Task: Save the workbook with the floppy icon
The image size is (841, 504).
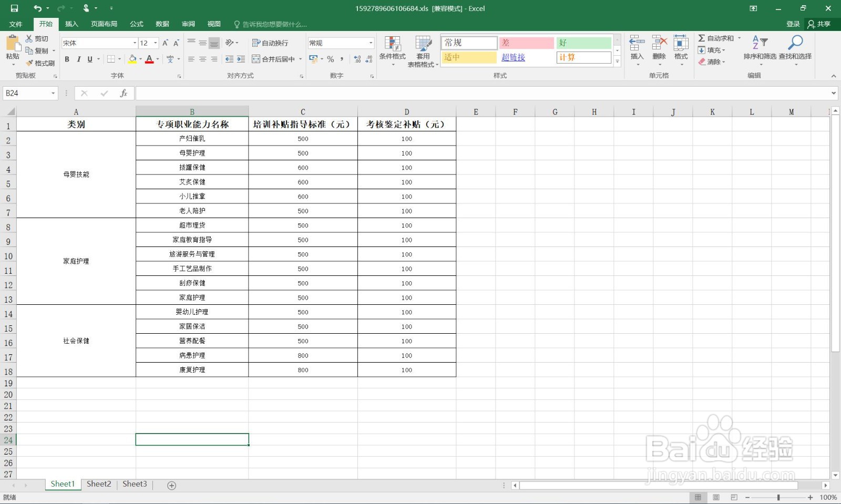Action: click(x=14, y=8)
